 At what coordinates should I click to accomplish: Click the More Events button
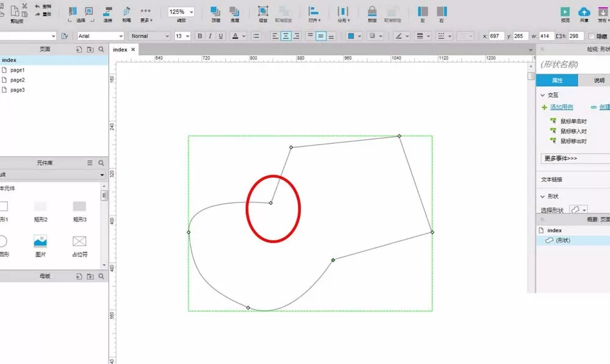coord(575,159)
